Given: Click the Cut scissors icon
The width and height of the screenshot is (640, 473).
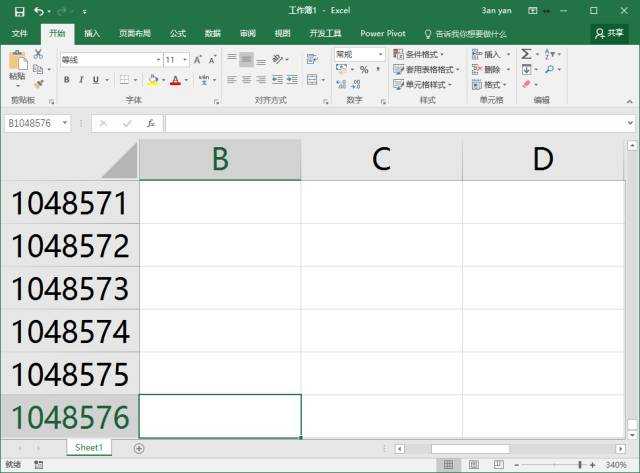Looking at the screenshot, I should [38, 54].
